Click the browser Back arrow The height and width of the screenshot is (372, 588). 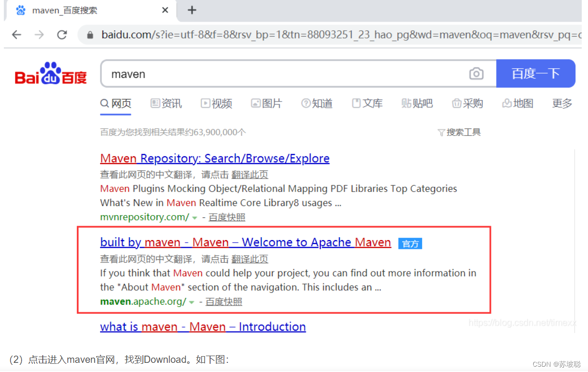pyautogui.click(x=17, y=35)
